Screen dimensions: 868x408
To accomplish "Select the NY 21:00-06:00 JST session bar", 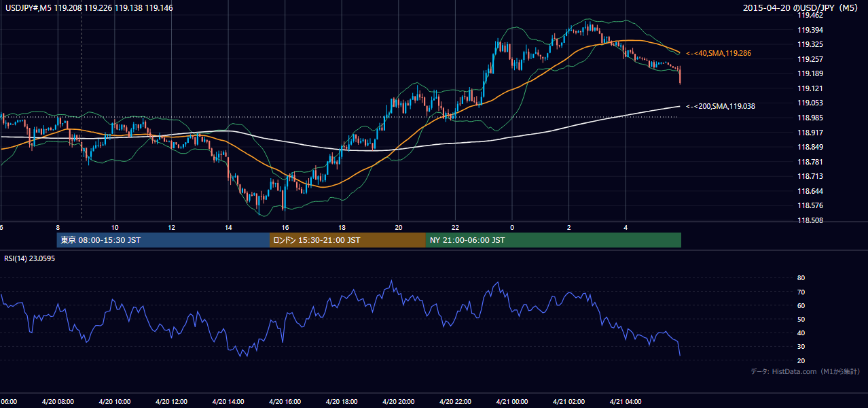I will click(554, 240).
